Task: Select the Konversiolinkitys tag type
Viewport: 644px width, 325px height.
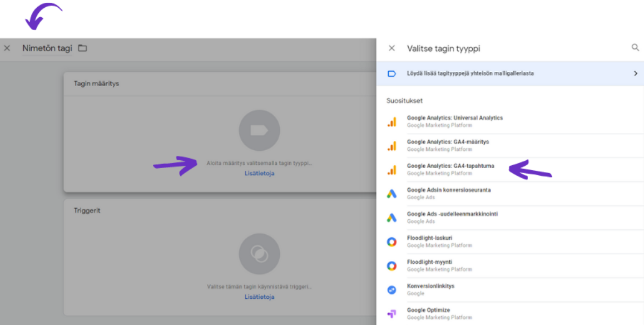Action: 432,289
